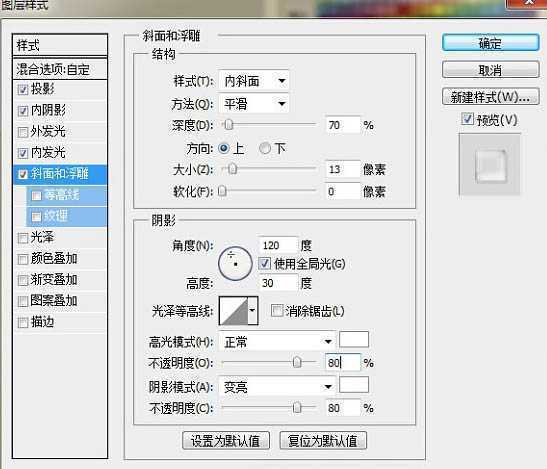Screen dimensions: 547x469
Task: Select 光泽 style entry label
Action: click(x=42, y=237)
